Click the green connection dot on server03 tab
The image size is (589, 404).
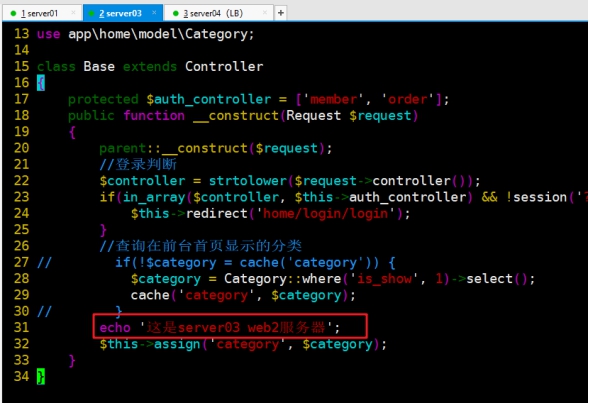pyautogui.click(x=91, y=14)
